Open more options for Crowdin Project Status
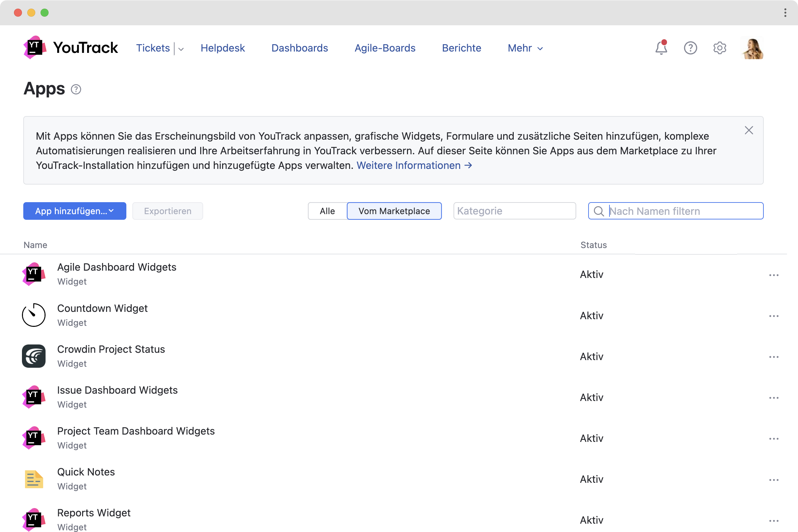 click(774, 357)
